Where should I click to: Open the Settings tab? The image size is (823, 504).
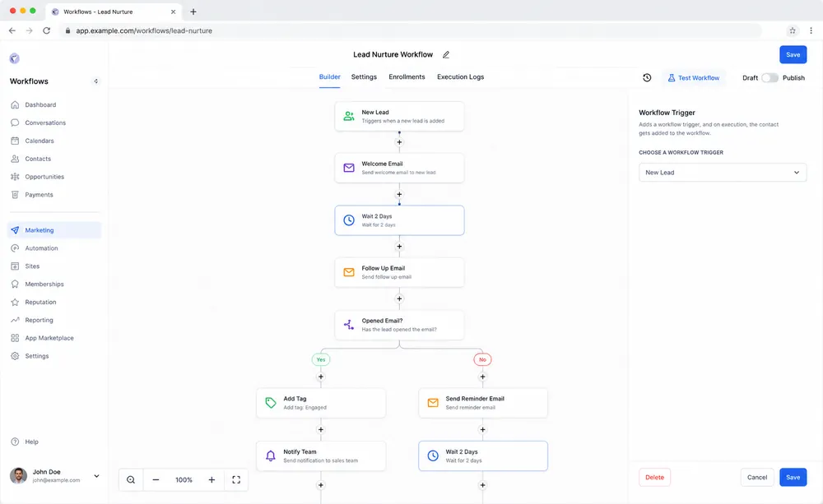point(364,76)
